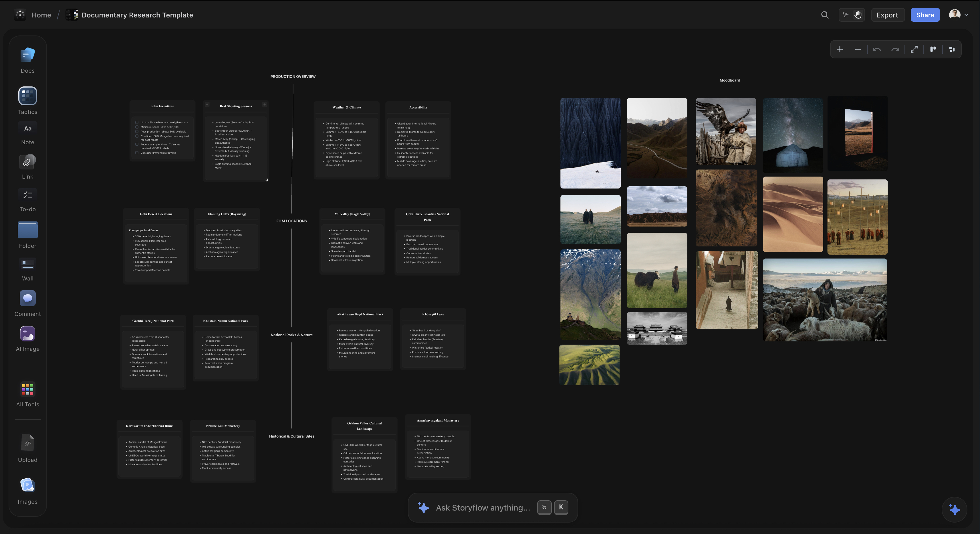980x534 pixels.
Task: Expand canvas to fullscreen view
Action: tap(914, 49)
